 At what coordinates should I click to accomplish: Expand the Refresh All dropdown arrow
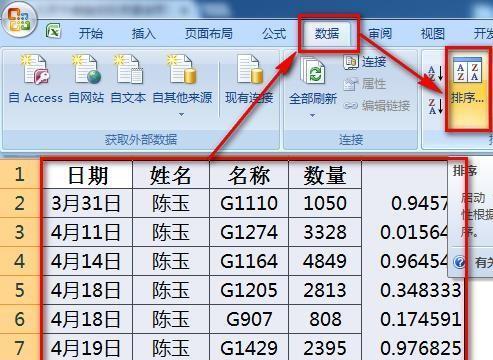tap(313, 115)
